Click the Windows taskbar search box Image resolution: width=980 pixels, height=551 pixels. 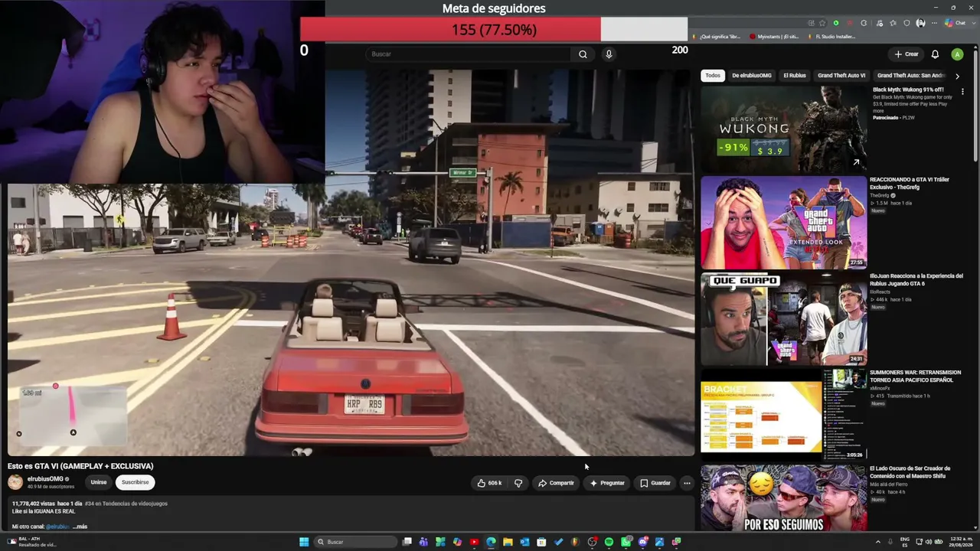356,542
